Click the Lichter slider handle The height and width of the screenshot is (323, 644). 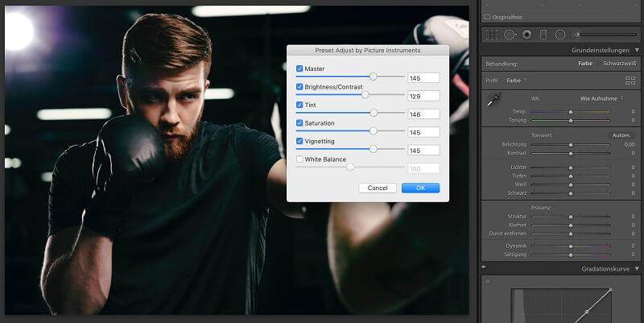coord(571,168)
